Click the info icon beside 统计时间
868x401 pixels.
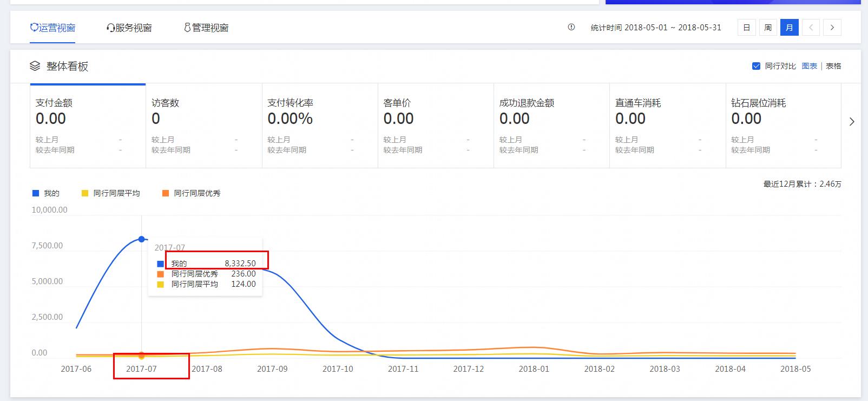pos(571,27)
